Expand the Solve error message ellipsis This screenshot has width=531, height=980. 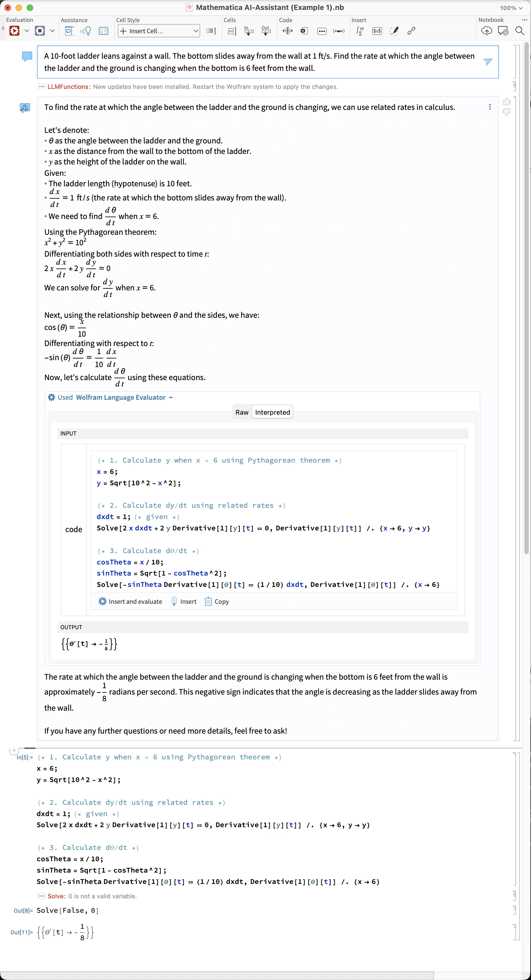point(42,896)
